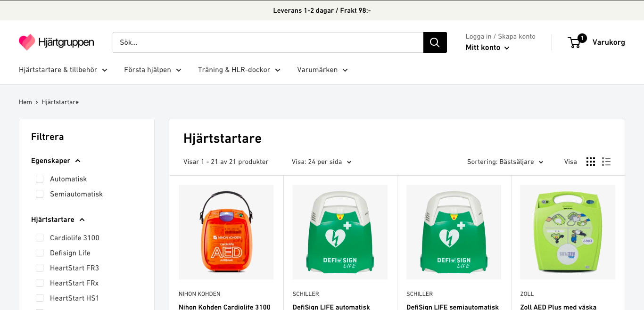
Task: Switch to grid view layout
Action: (x=591, y=162)
